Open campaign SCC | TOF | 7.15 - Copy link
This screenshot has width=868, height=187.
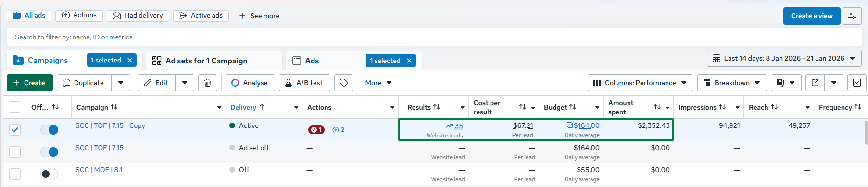point(110,125)
